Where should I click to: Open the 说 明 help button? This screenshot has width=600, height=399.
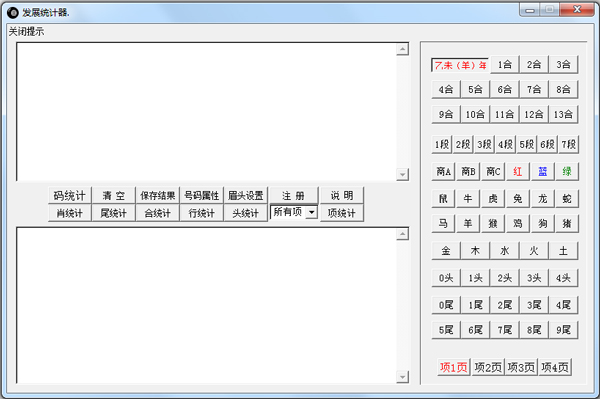pos(342,195)
